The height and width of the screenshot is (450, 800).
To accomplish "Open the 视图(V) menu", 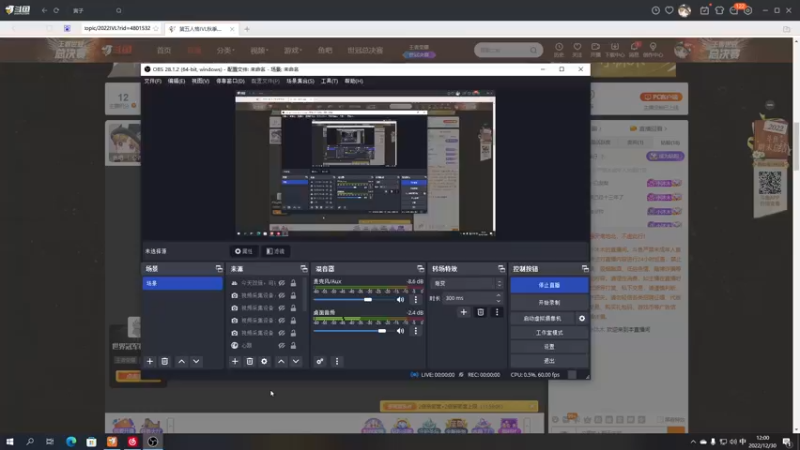I will tap(201, 81).
